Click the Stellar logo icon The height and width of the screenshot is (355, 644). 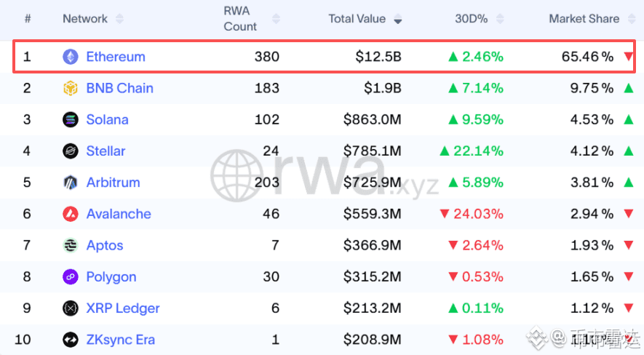coord(71,151)
